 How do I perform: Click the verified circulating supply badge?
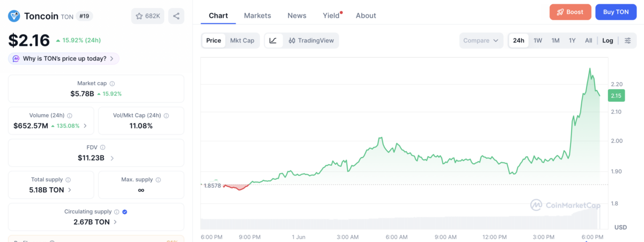[x=125, y=212]
